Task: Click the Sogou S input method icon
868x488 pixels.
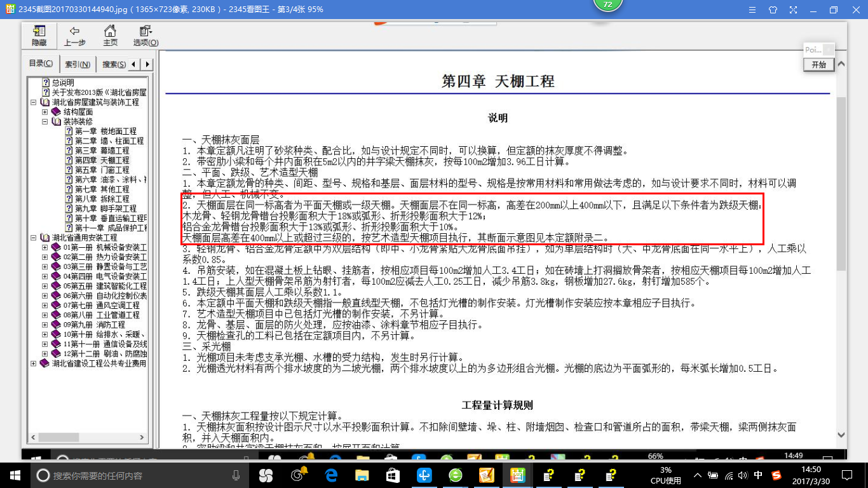Action: coord(776,475)
